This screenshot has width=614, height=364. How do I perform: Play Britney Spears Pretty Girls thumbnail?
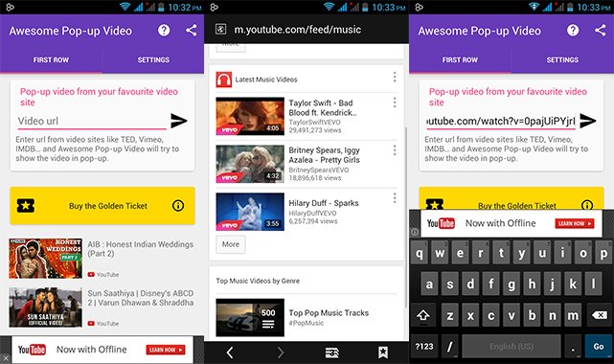point(250,164)
